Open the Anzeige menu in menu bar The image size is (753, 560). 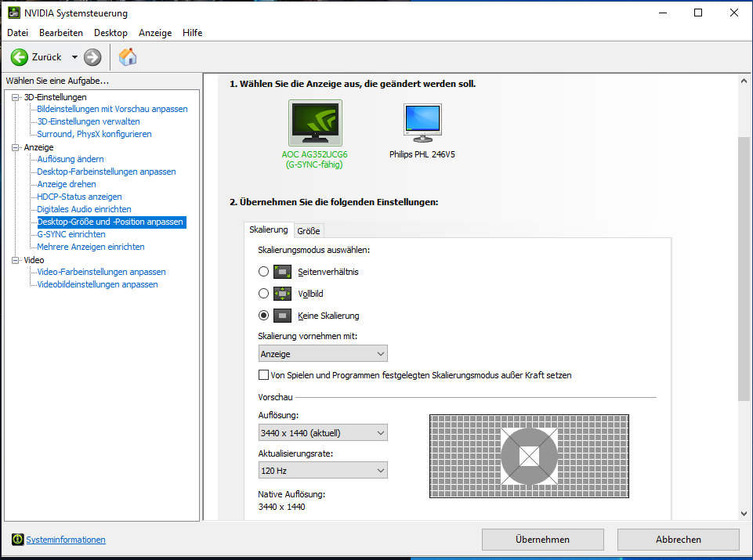click(155, 33)
